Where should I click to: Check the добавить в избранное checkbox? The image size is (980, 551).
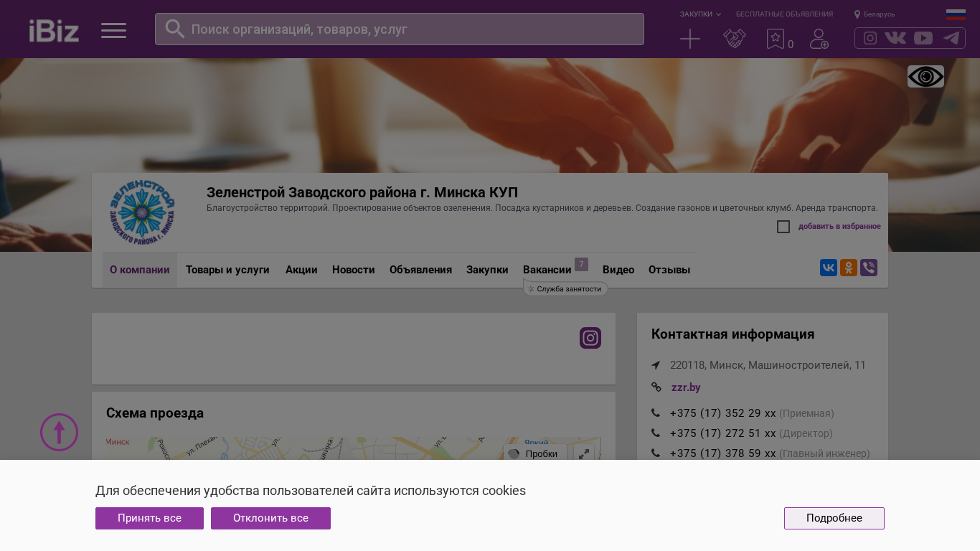click(783, 227)
